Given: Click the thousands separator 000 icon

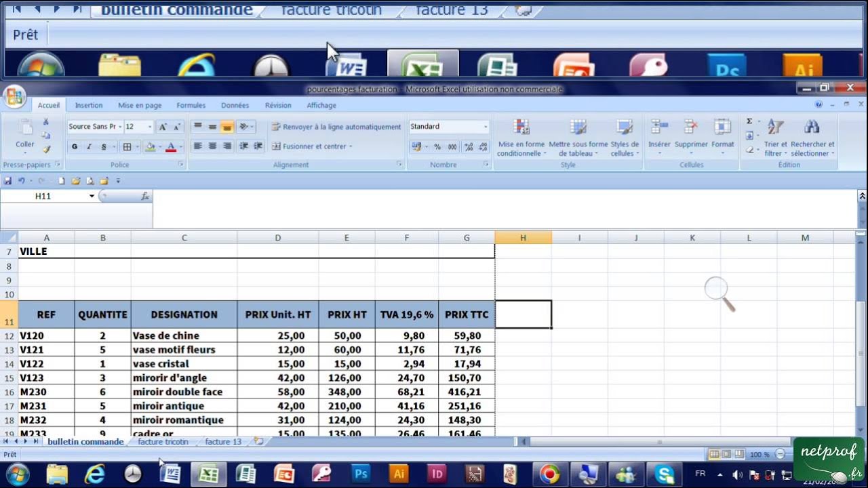Looking at the screenshot, I should [x=452, y=146].
